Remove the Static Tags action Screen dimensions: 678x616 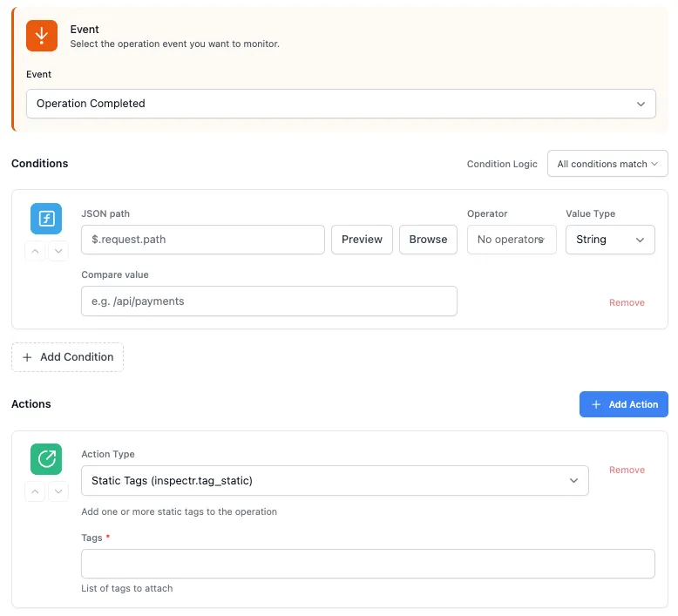(627, 470)
